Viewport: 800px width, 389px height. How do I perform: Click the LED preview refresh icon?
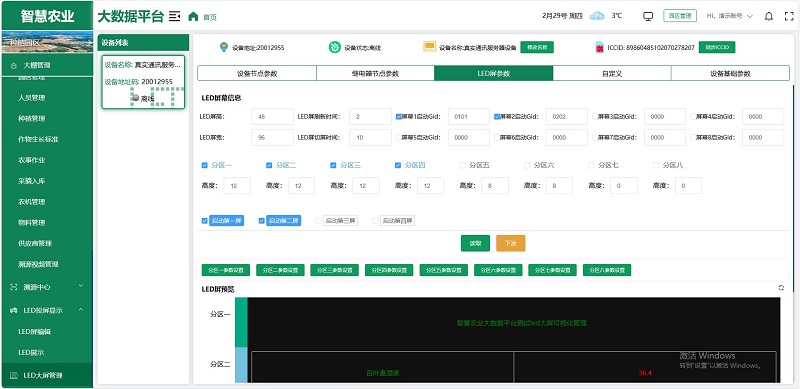tap(781, 288)
